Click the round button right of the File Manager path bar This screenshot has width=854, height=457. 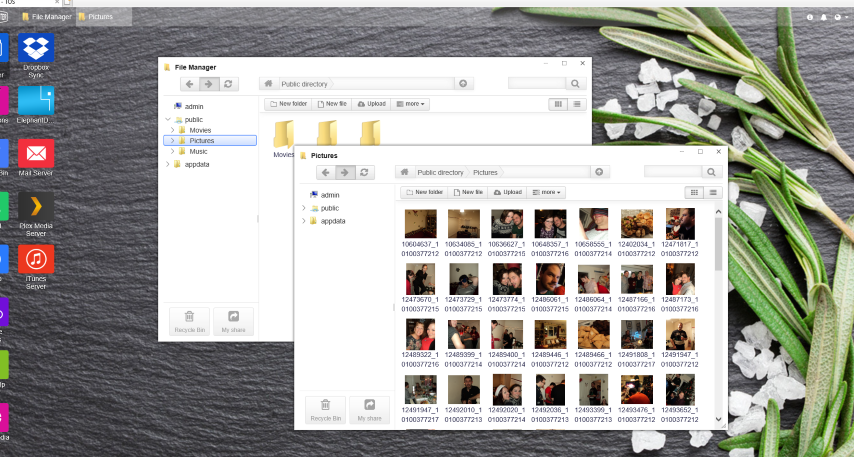click(x=463, y=83)
